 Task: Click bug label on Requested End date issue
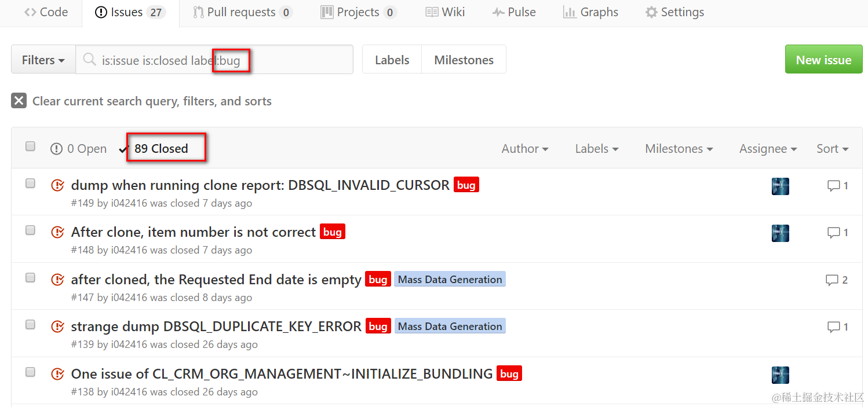tap(378, 280)
